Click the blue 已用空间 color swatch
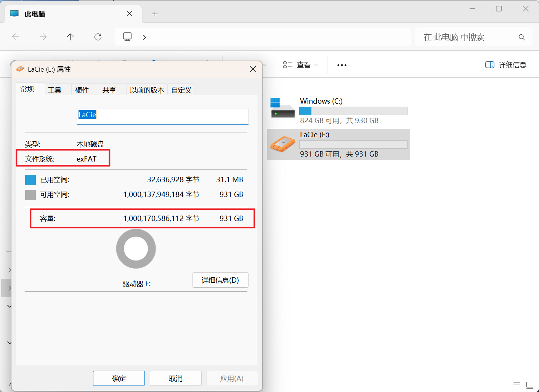Image resolution: width=539 pixels, height=392 pixels. click(x=30, y=180)
